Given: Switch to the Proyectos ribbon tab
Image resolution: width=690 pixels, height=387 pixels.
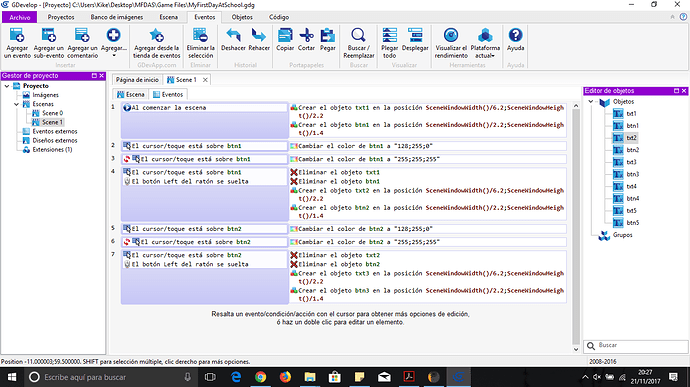Looking at the screenshot, I should pos(61,17).
